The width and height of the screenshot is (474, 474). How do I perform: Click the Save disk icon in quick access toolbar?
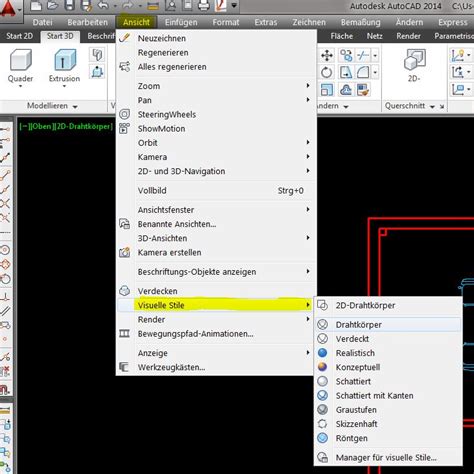pos(70,6)
